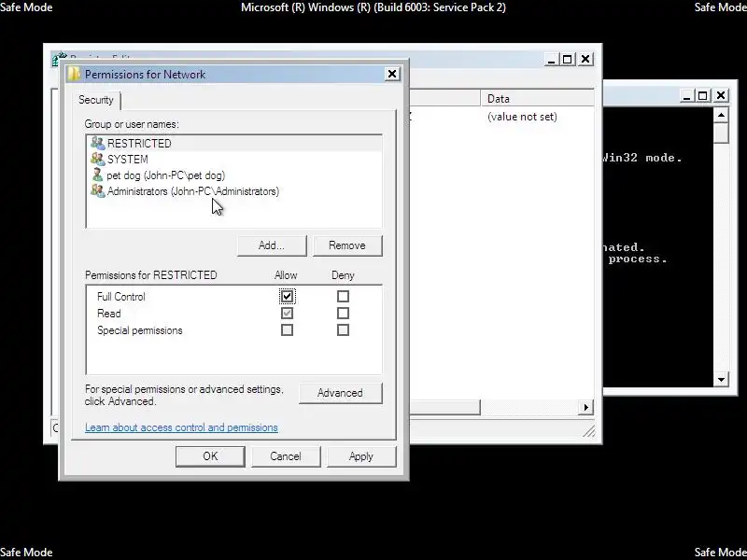
Task: Toggle Allow checkbox for Read
Action: coord(287,314)
